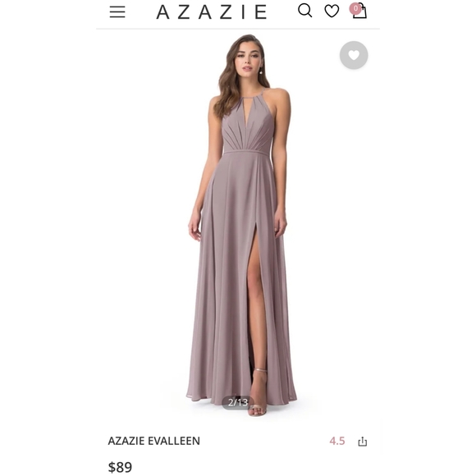Click the $89 price text
Screen dimensions: 476x476
click(x=120, y=467)
